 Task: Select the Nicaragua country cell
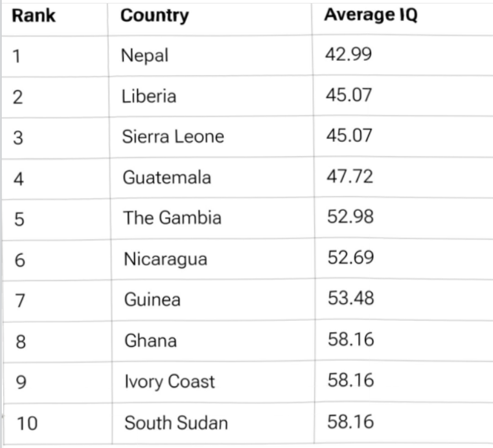[165, 259]
